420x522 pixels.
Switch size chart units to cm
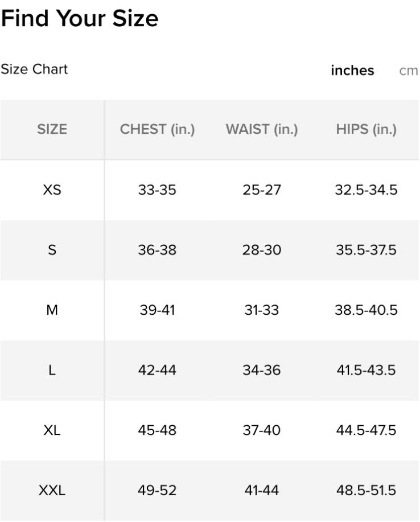pos(409,71)
